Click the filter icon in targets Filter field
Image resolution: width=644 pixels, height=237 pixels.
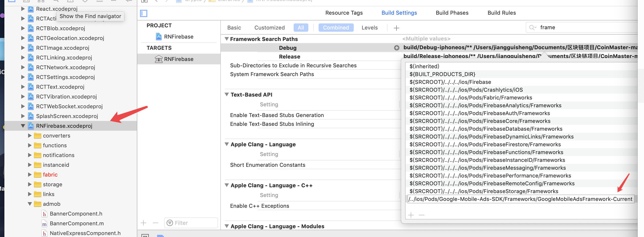click(x=170, y=223)
